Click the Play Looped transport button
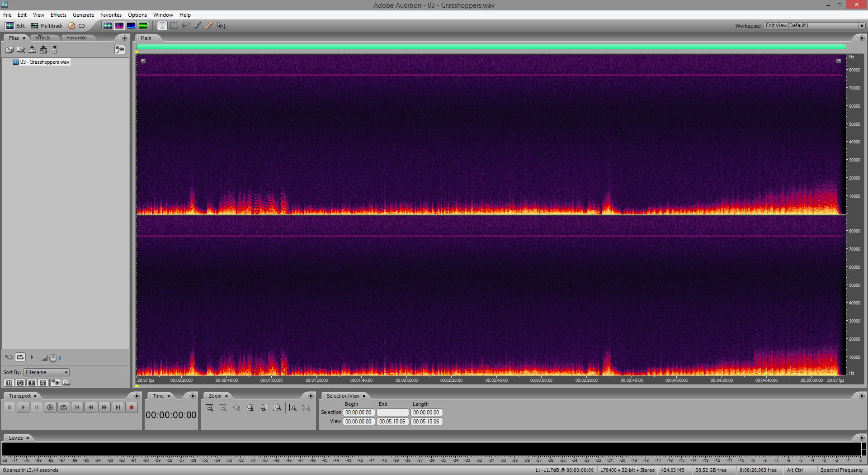 coord(64,408)
